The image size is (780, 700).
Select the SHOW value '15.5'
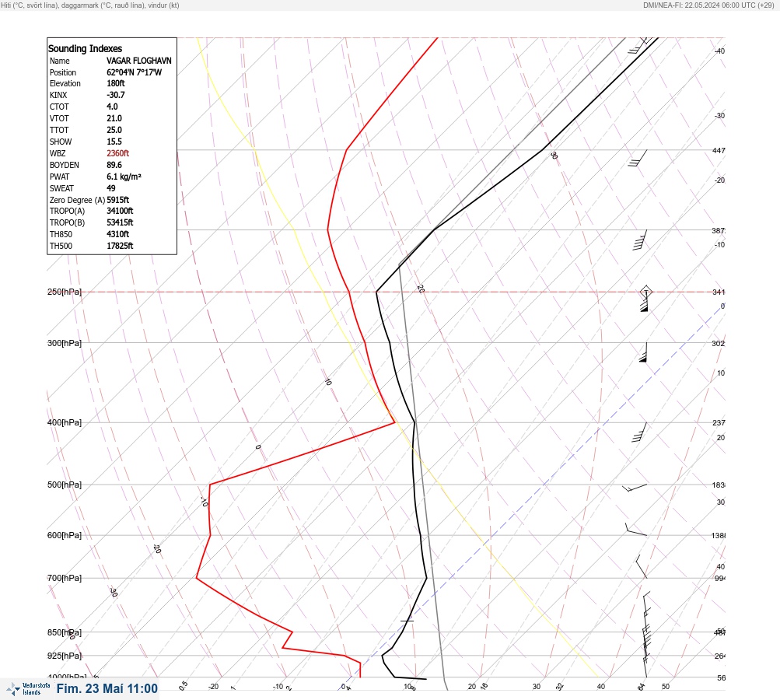pyautogui.click(x=114, y=142)
